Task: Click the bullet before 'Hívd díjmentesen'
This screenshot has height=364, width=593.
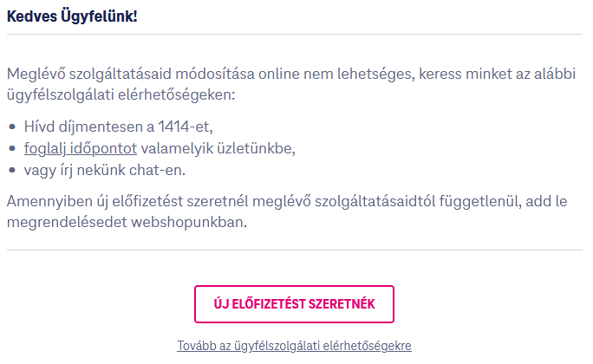Action: coord(12,127)
